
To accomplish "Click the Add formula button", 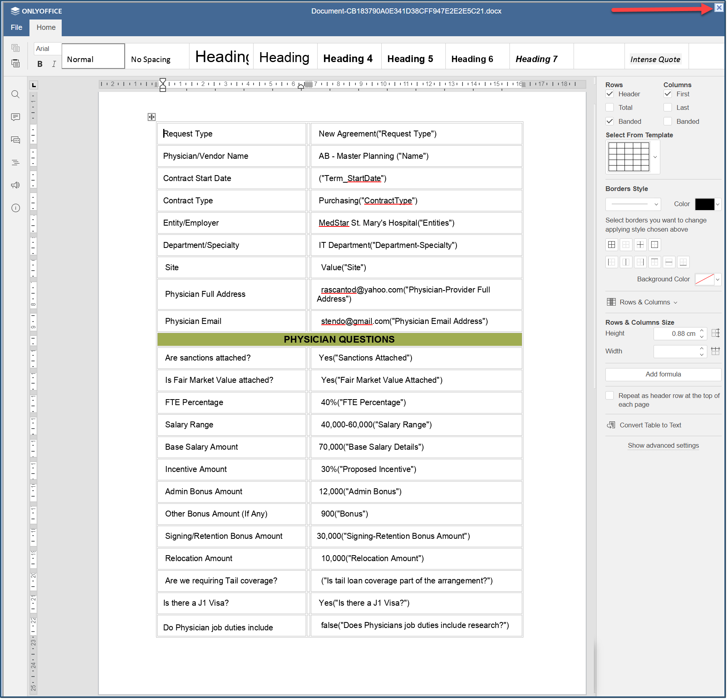I will [x=663, y=374].
